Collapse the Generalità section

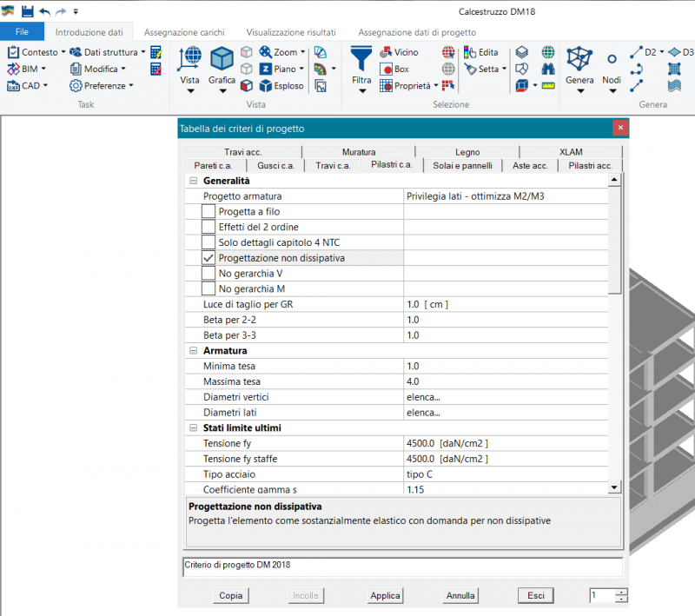tap(193, 181)
